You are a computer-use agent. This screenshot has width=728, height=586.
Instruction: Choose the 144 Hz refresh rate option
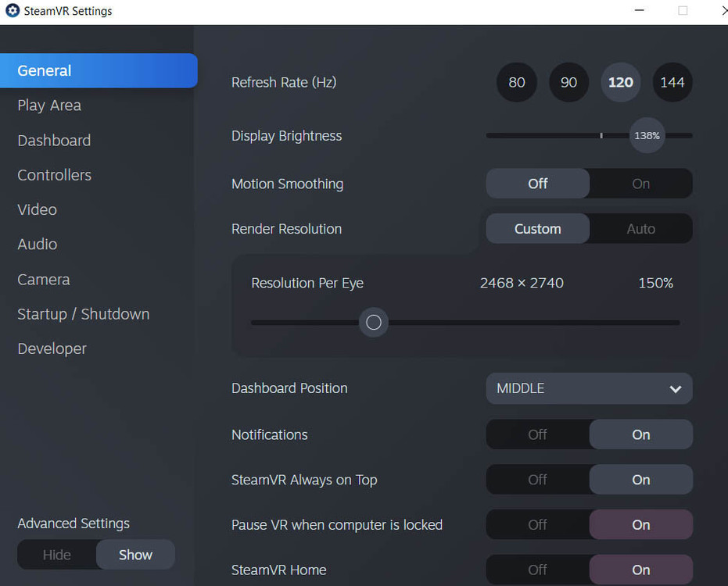click(672, 82)
